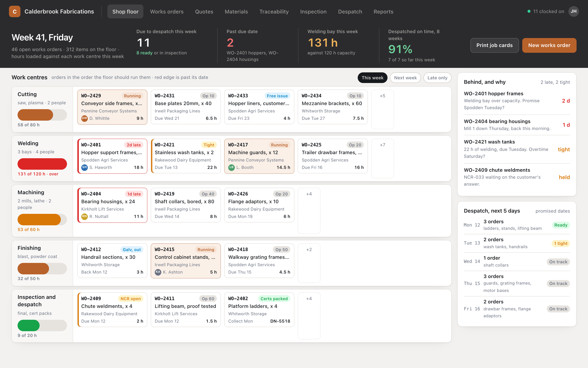Click the Calderbrook 'C' logo icon
The width and height of the screenshot is (588, 368).
click(14, 11)
